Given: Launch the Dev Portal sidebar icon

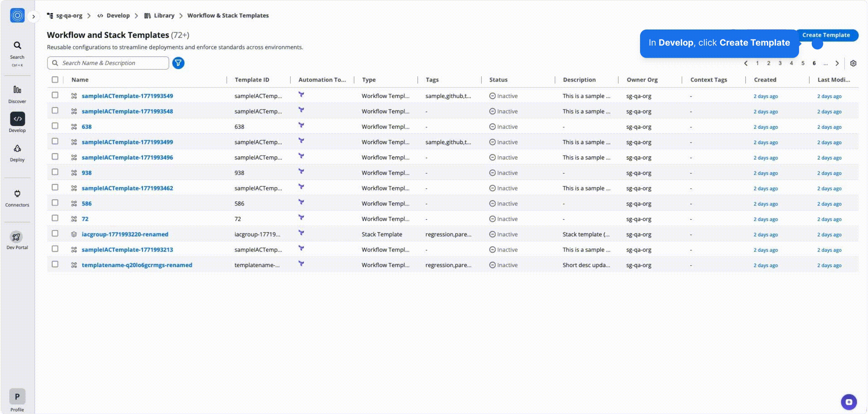Looking at the screenshot, I should (17, 237).
